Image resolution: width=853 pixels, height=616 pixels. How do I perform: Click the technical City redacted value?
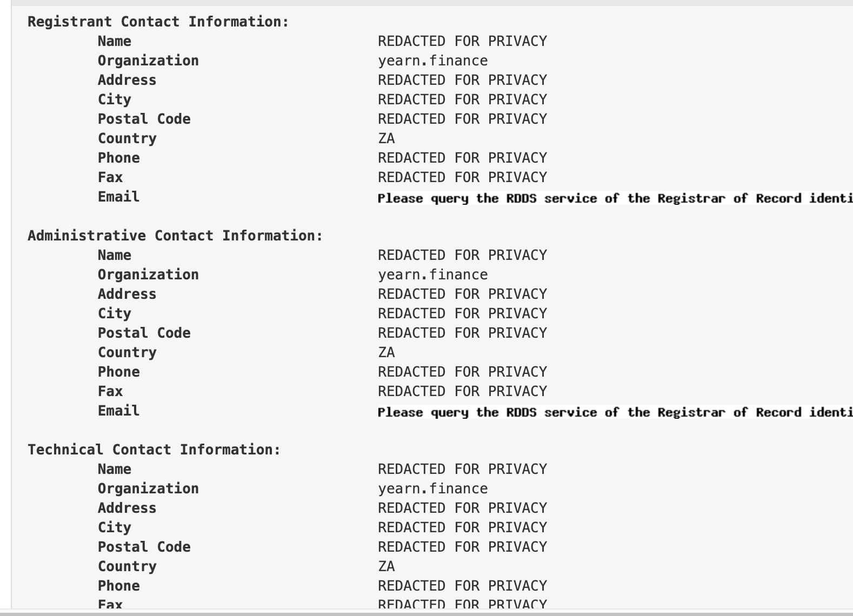[462, 527]
